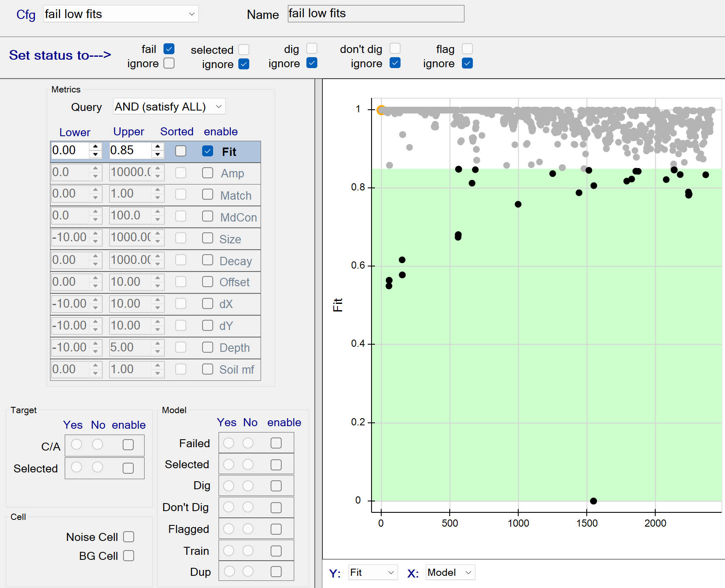Enable the Amp metric checkbox

point(208,173)
